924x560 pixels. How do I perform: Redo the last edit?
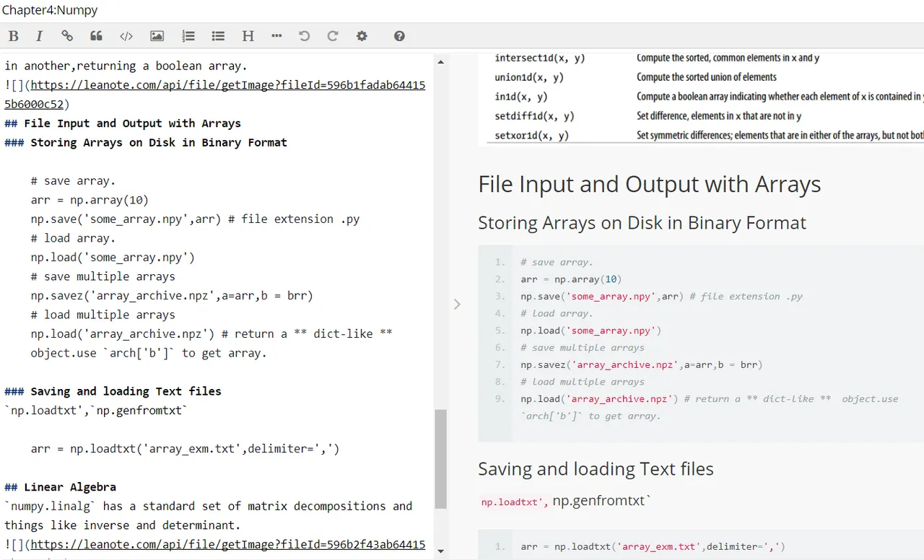pos(333,36)
